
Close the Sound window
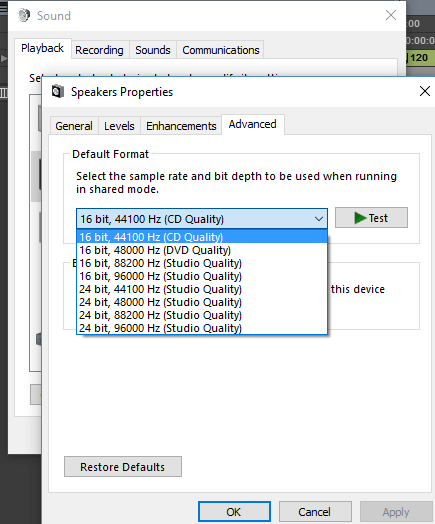click(391, 15)
